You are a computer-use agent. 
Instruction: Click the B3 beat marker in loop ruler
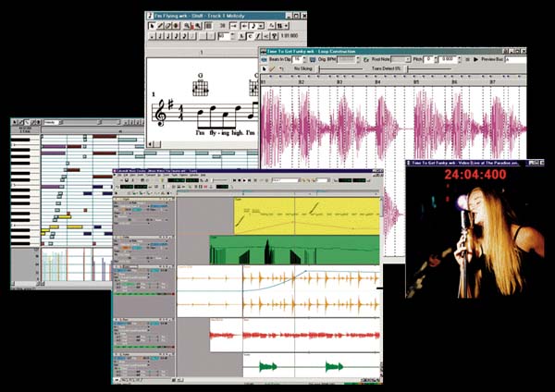[x=339, y=81]
